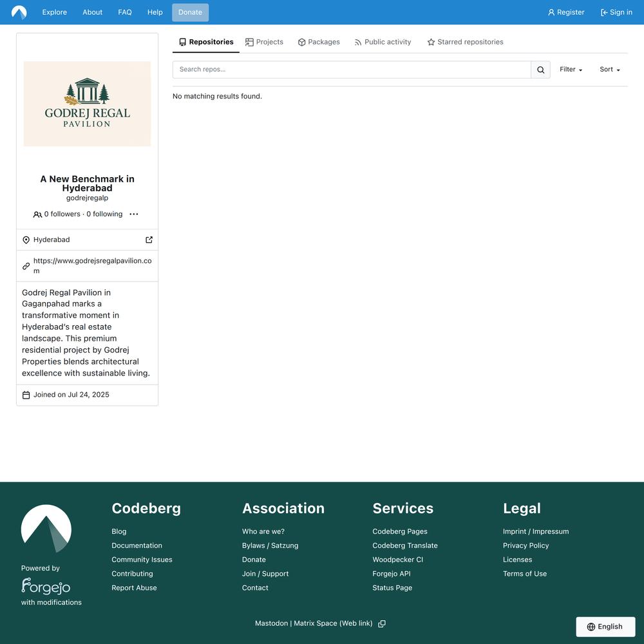Go to FAQ in the navbar
This screenshot has height=644, width=644.
tap(125, 12)
